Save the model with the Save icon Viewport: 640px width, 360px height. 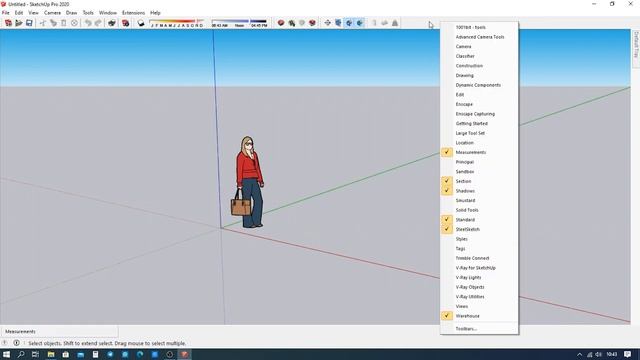coord(29,23)
